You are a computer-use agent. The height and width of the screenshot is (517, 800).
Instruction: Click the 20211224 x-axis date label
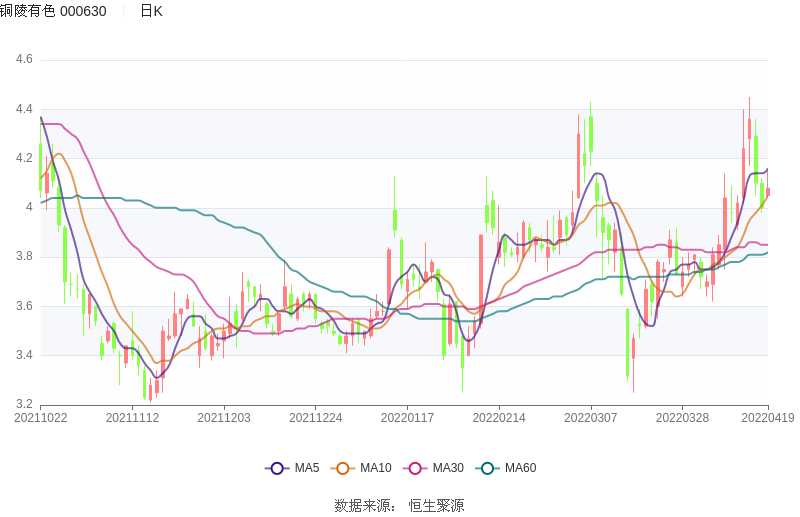[x=315, y=418]
